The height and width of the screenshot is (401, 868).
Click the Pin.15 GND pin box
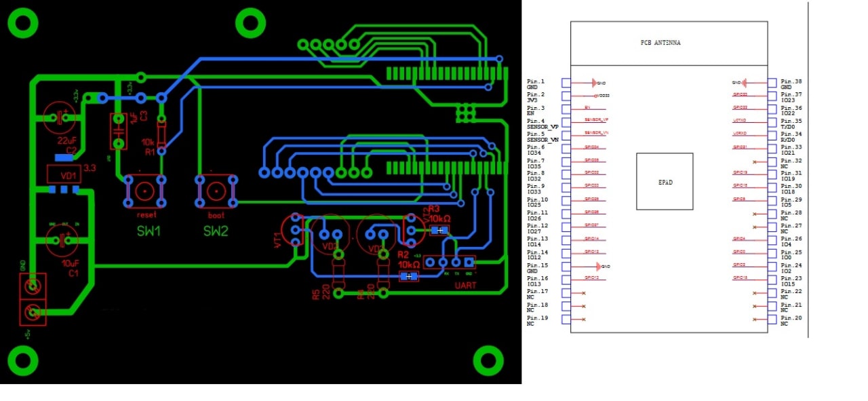(566, 267)
